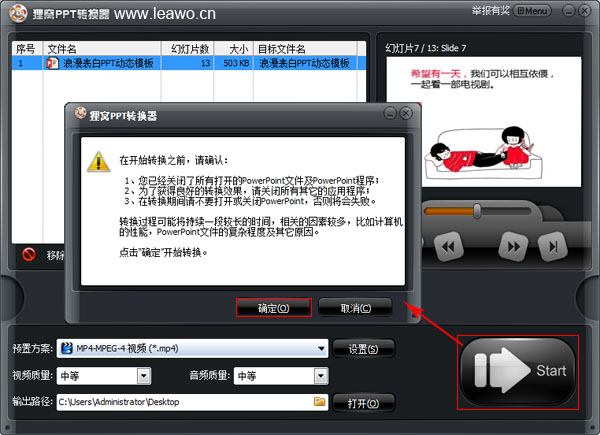600x435 pixels.
Task: Click the warning triangle icon in dialog
Action: tap(99, 162)
